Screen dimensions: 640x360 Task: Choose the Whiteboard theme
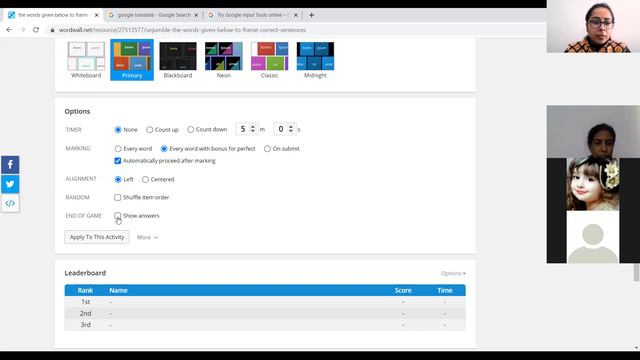tap(86, 60)
